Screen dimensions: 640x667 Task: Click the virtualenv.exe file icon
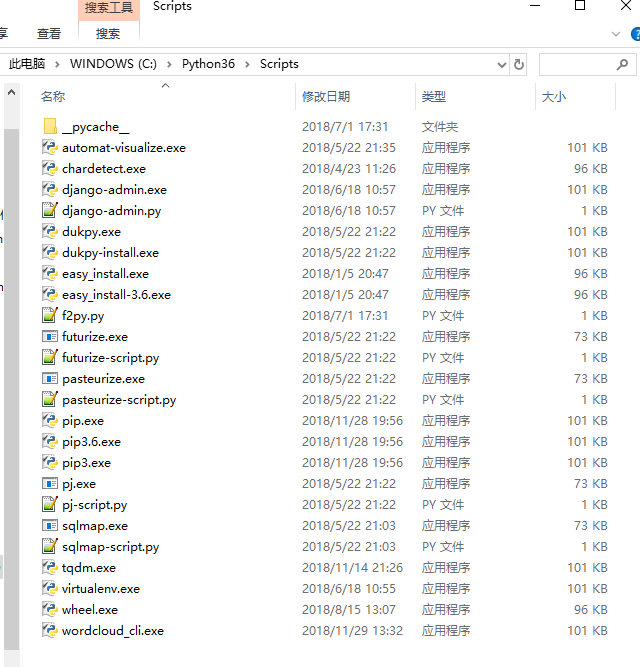coord(50,588)
